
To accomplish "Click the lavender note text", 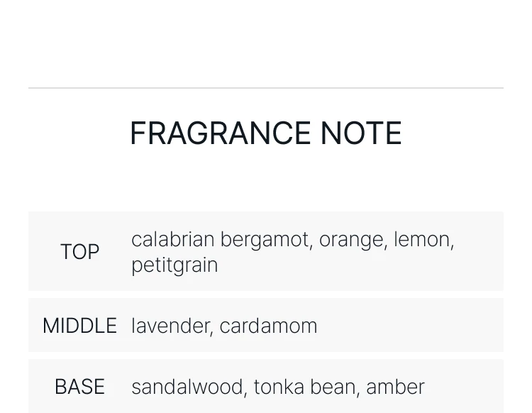I will click(171, 326).
